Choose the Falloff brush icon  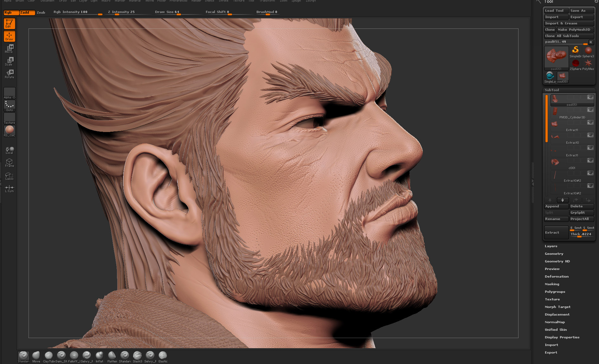tap(74, 357)
